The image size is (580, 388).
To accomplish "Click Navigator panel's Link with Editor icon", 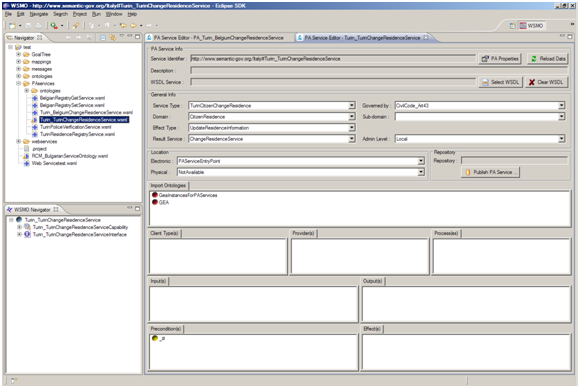I will (x=112, y=37).
